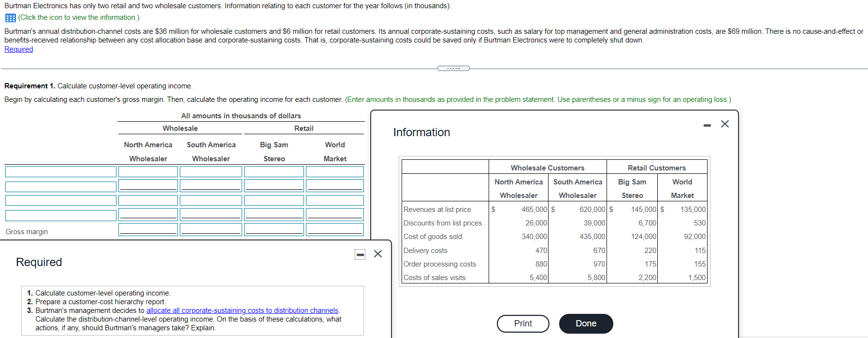Close the Required dialog
This screenshot has width=868, height=338.
tap(378, 254)
